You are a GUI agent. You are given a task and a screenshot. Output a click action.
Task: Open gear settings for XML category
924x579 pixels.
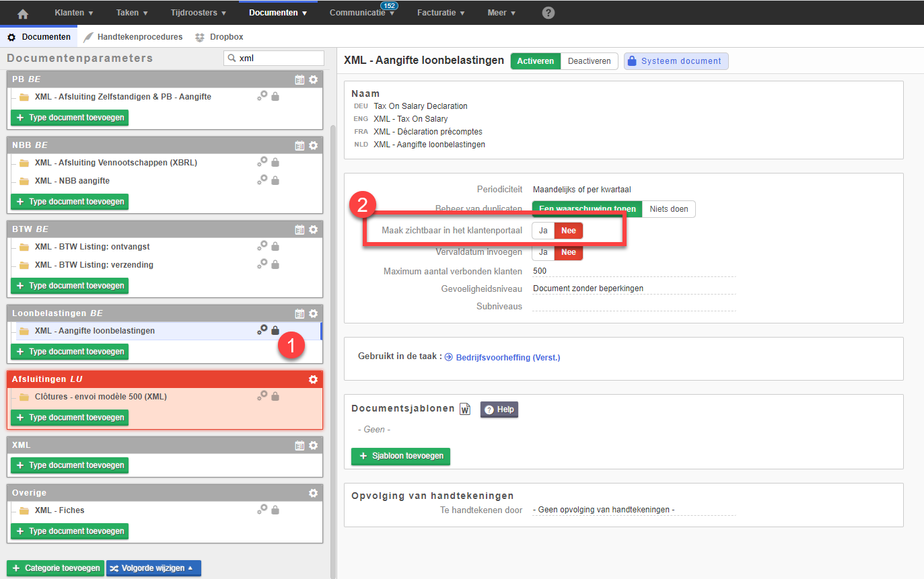tap(313, 445)
